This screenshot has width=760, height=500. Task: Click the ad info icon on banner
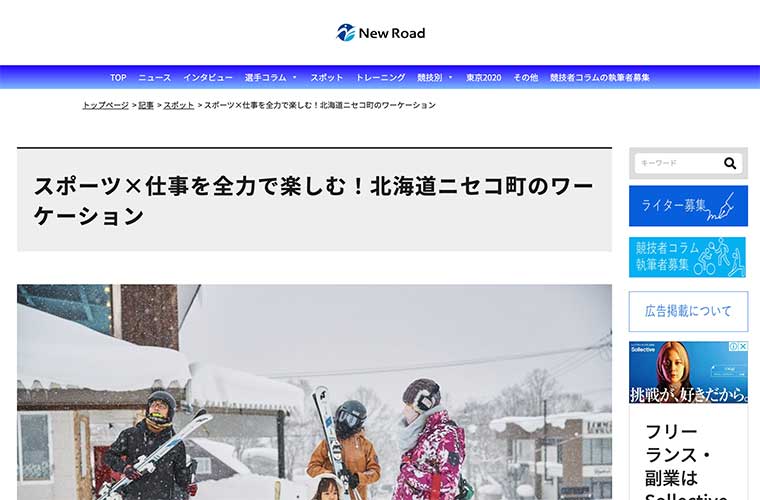point(734,346)
